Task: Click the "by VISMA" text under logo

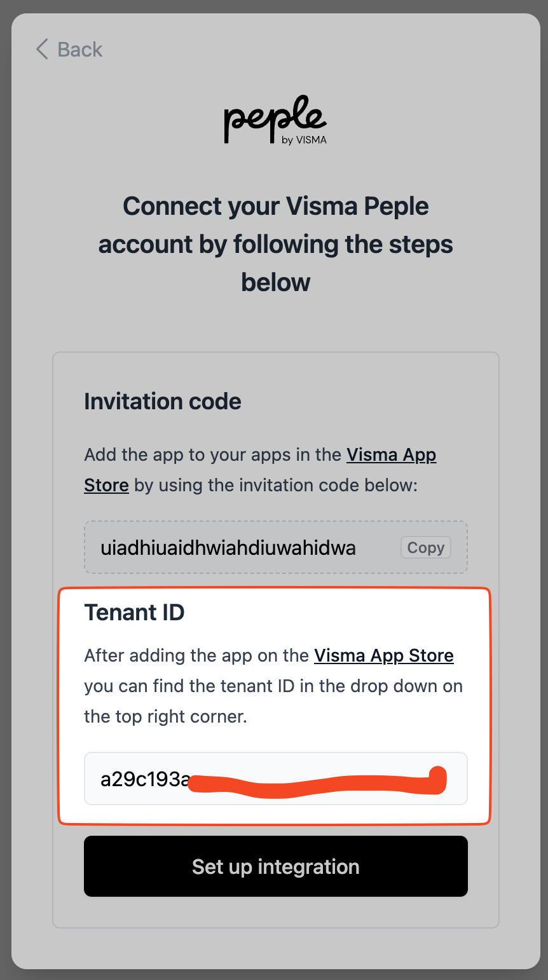Action: [x=304, y=140]
